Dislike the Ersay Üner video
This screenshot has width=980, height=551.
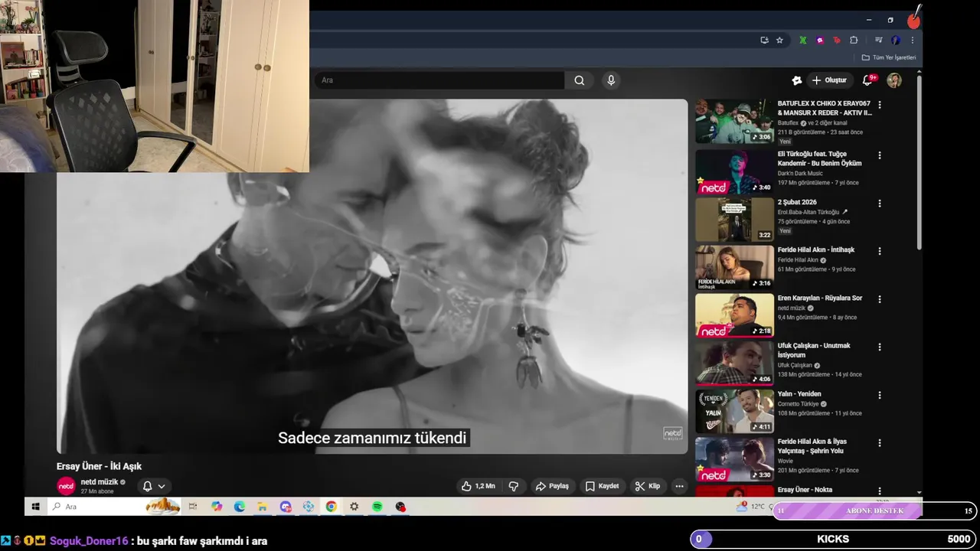point(514,486)
